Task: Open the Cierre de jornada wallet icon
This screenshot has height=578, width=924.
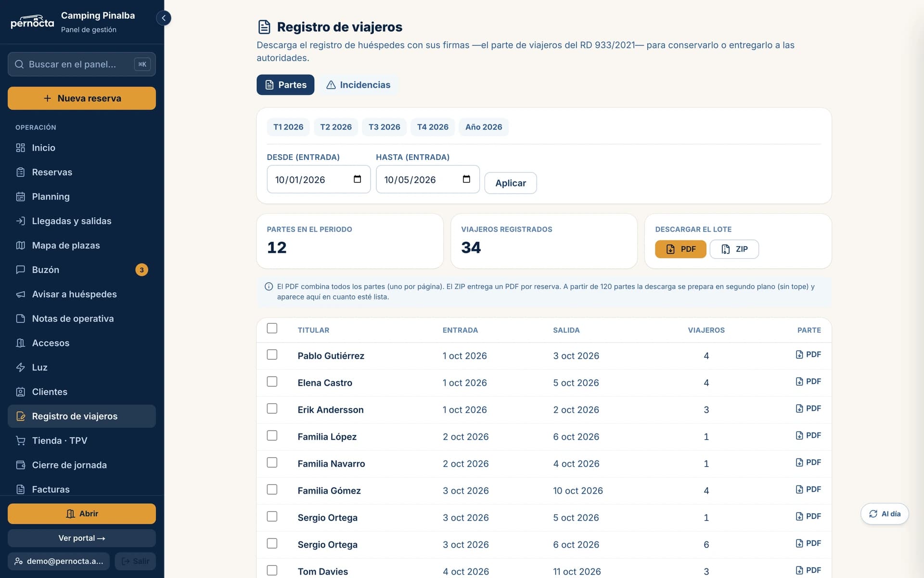Action: pos(20,465)
